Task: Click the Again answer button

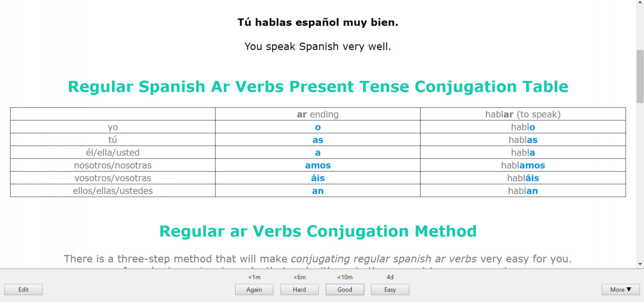Action: 254,289
